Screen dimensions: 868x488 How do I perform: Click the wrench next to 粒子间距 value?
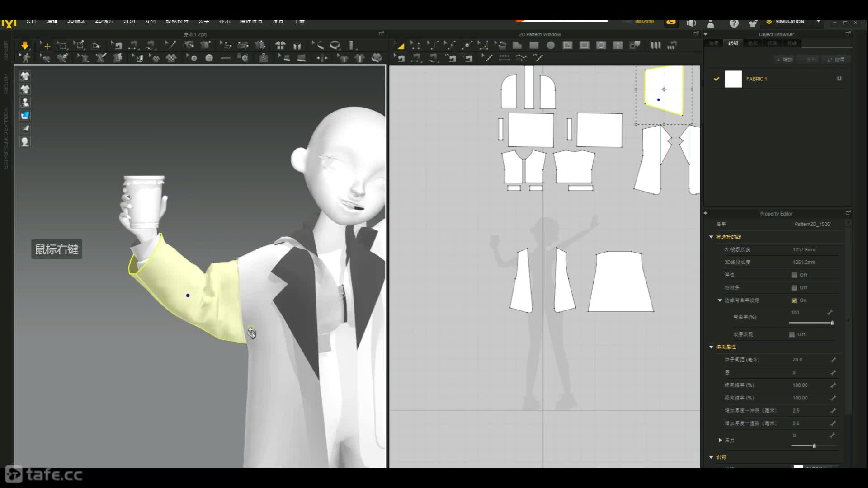tap(833, 360)
